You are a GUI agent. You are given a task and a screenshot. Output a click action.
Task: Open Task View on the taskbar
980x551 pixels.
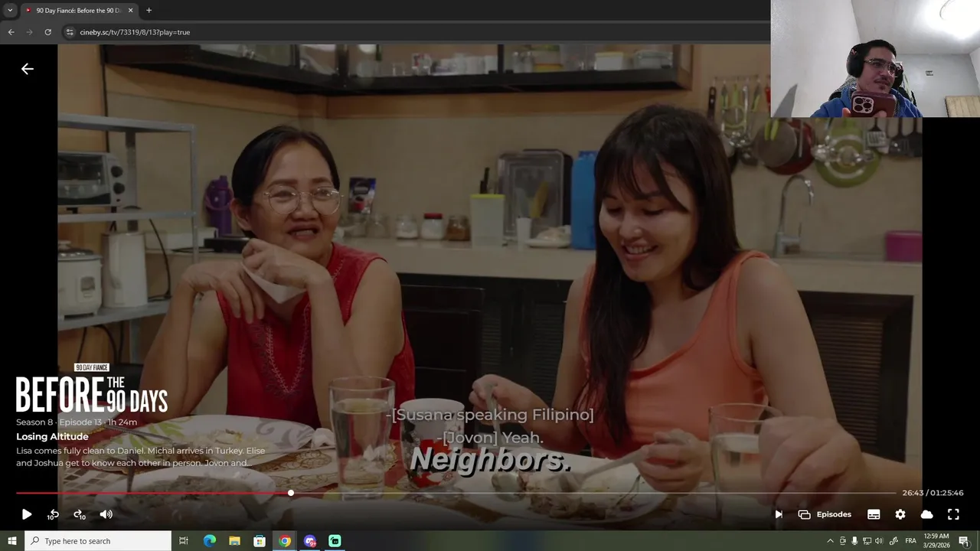tap(184, 541)
